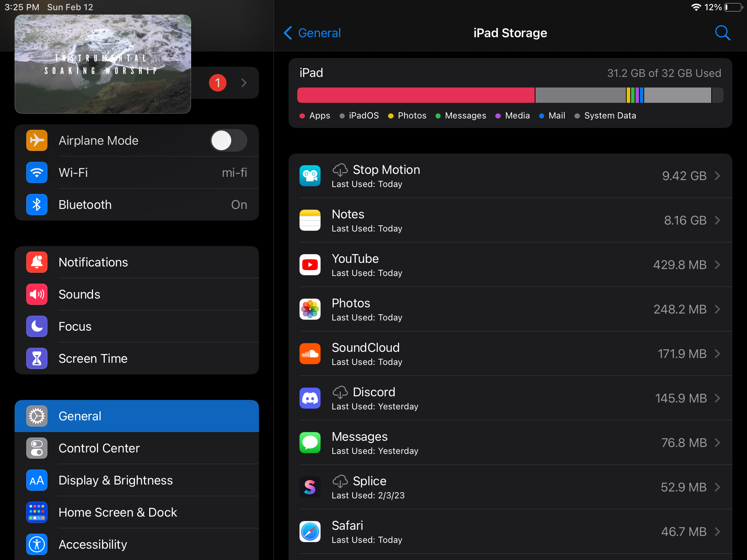Tap the Instrumental Soaking Worship video thumbnail
The height and width of the screenshot is (560, 747).
(x=103, y=64)
